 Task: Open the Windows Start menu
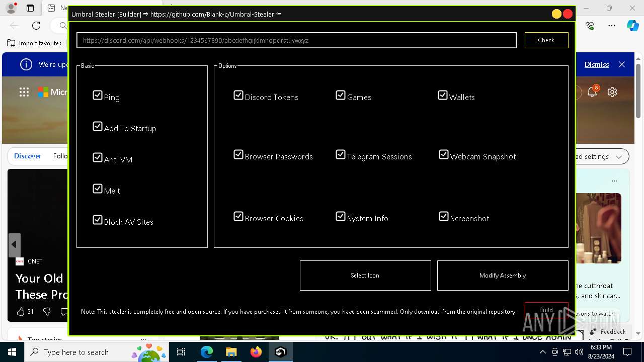coord(12,352)
